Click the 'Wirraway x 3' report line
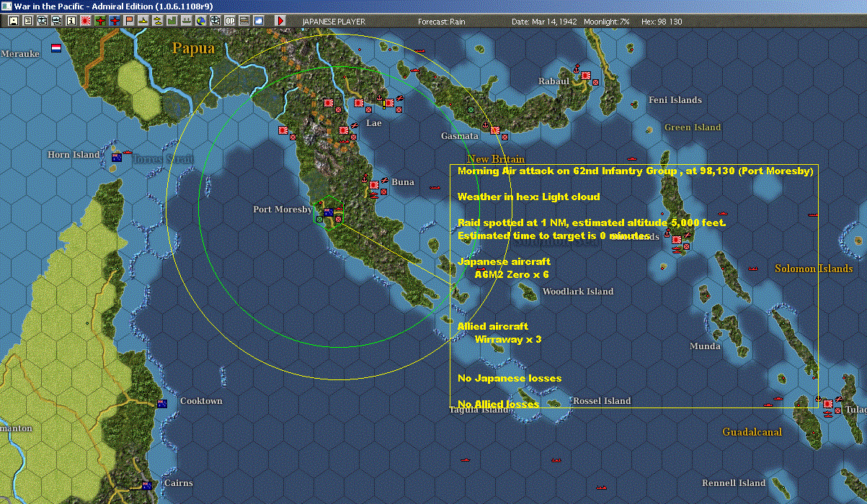Image resolution: width=867 pixels, height=504 pixels. tap(508, 339)
